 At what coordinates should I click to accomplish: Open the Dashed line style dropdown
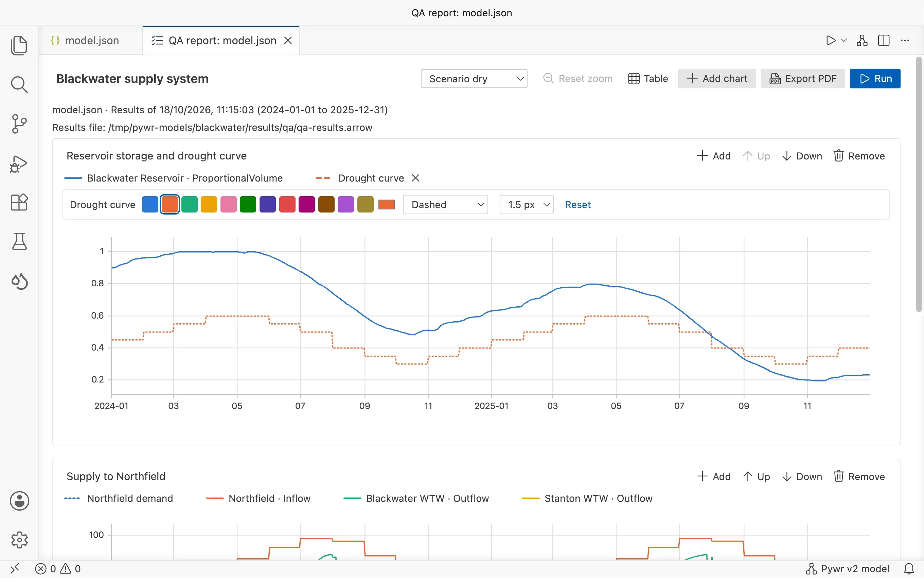[x=446, y=205]
